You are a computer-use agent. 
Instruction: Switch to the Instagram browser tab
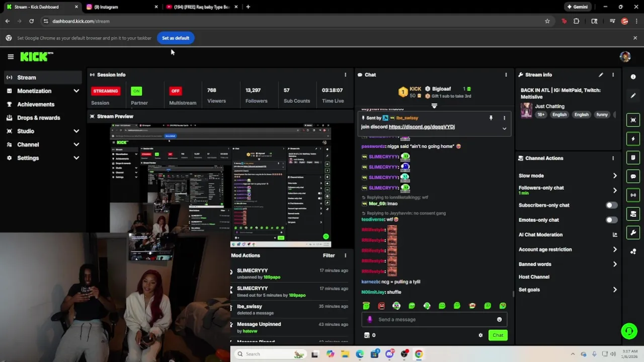click(x=121, y=7)
